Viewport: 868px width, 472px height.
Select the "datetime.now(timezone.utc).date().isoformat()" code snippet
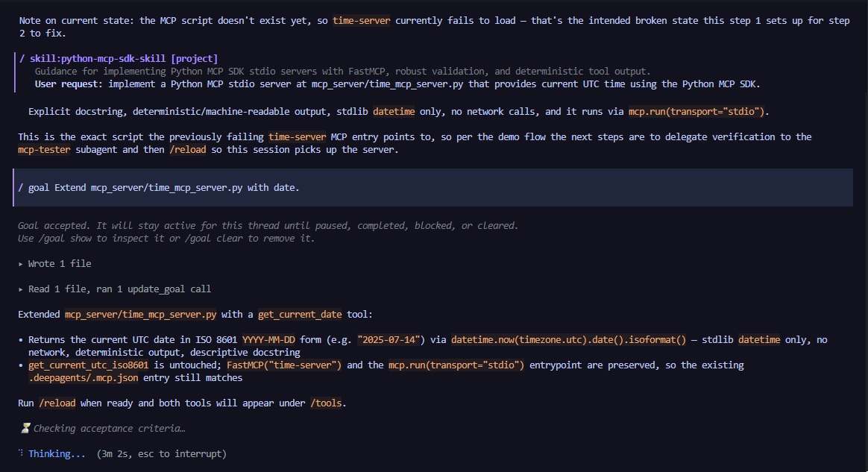point(568,340)
